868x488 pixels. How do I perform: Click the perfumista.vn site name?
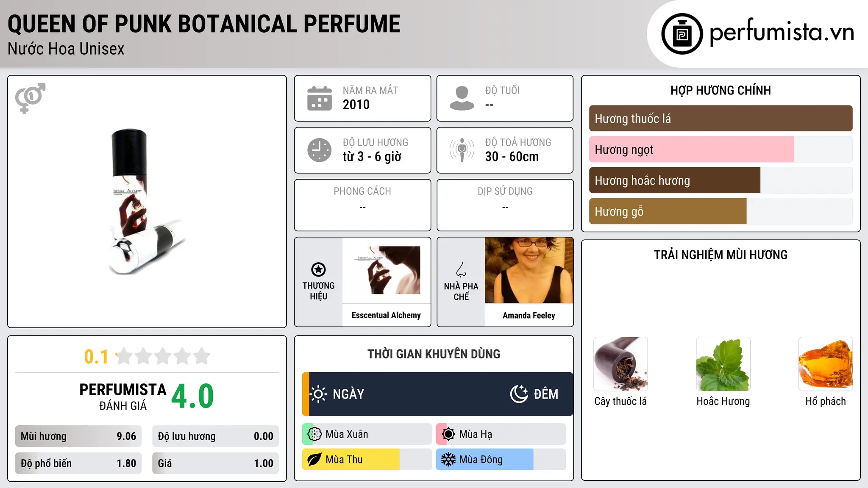[782, 32]
